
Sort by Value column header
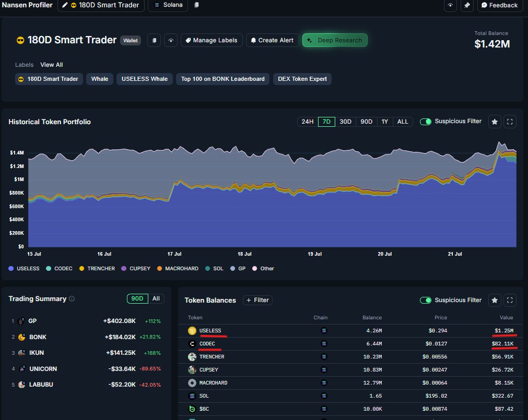click(507, 318)
